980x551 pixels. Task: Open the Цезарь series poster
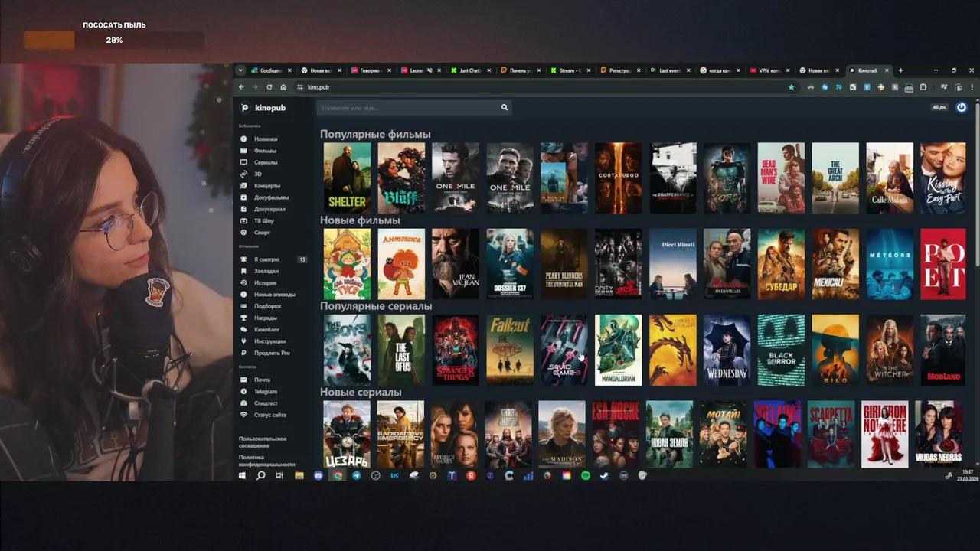click(x=347, y=434)
